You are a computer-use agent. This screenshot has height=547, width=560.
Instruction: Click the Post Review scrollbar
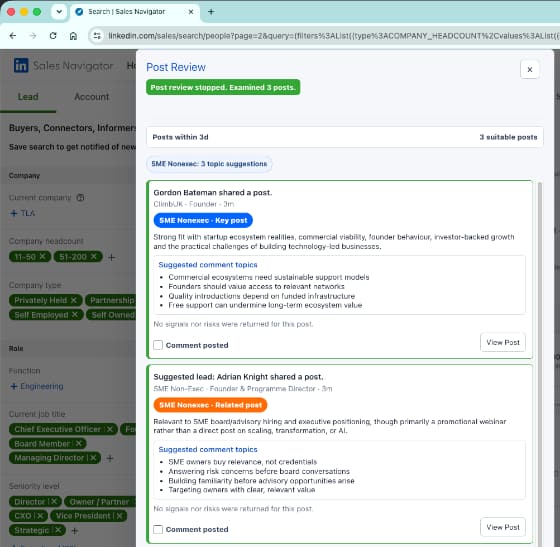(x=540, y=364)
